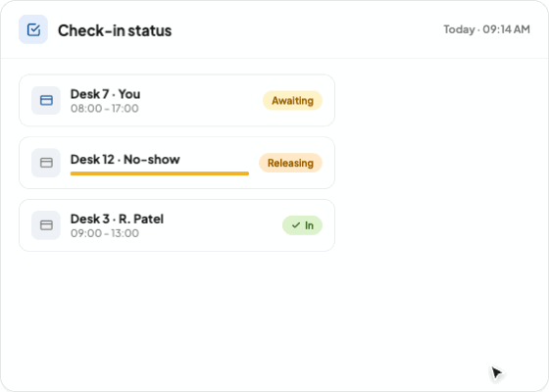
Task: Click the 08:00 – 17:00 time range
Action: 105,109
